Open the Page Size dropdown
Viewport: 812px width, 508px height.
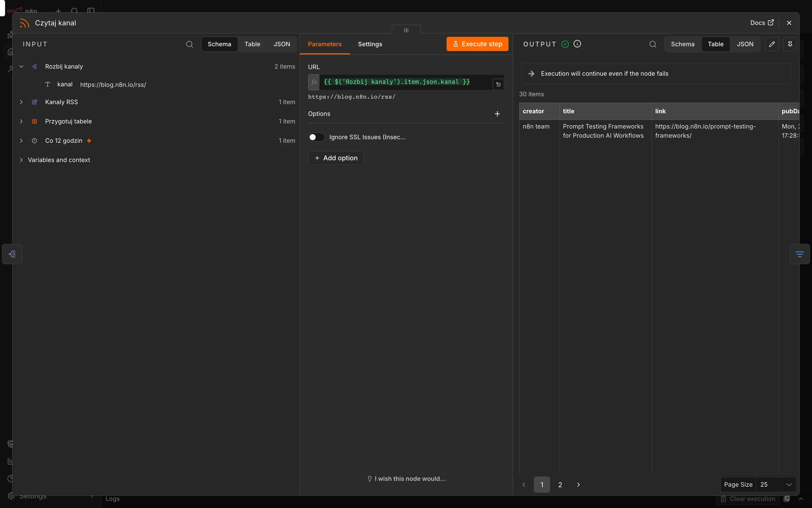[776, 484]
